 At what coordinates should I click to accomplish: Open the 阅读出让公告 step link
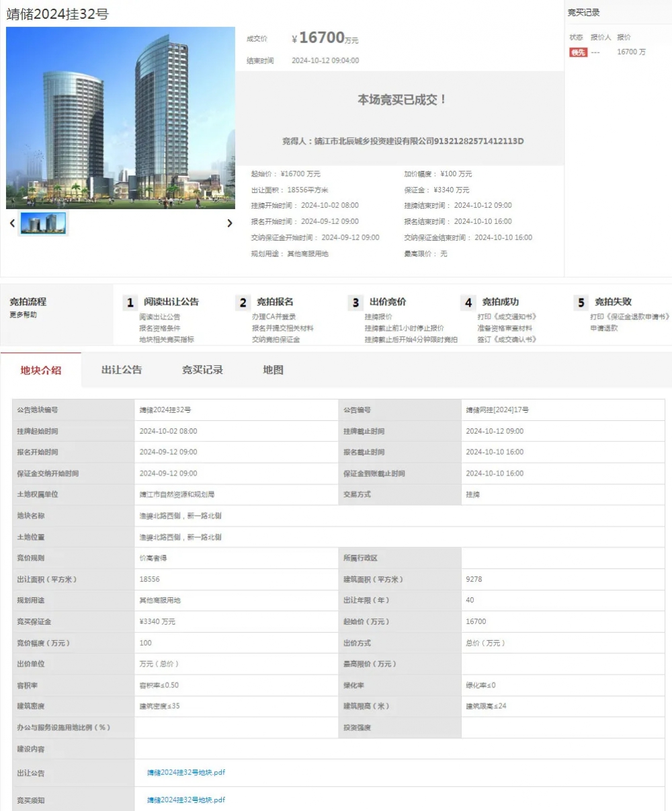[160, 317]
